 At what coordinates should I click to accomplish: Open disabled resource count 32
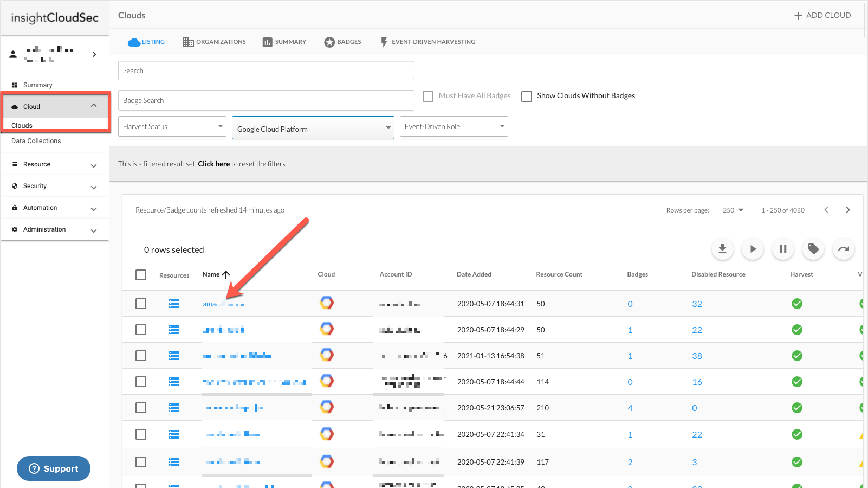click(x=697, y=304)
